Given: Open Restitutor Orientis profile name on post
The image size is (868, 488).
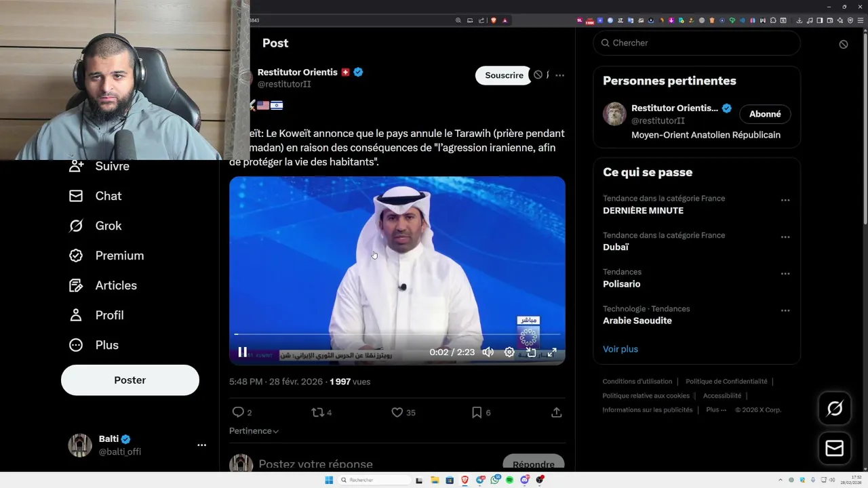Looking at the screenshot, I should pyautogui.click(x=297, y=72).
